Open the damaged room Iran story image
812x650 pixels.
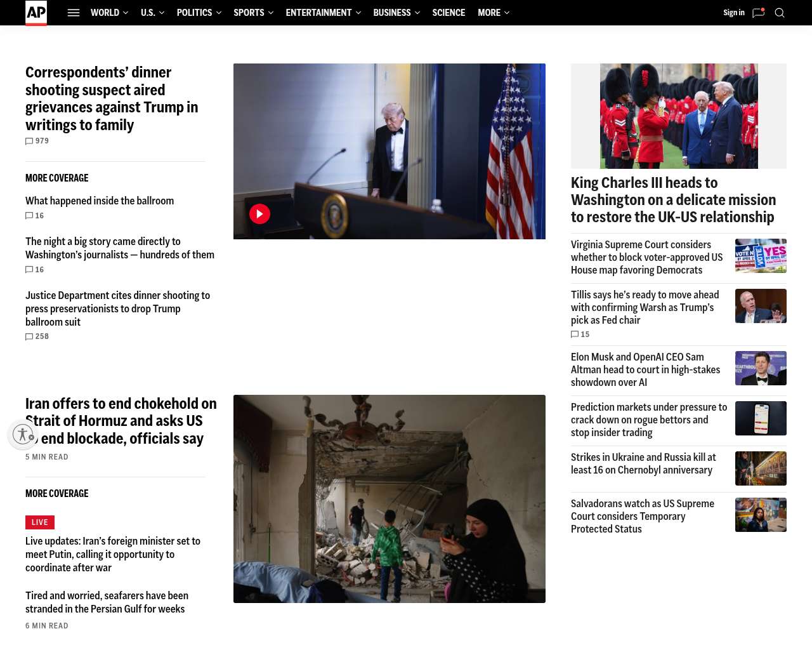390,499
